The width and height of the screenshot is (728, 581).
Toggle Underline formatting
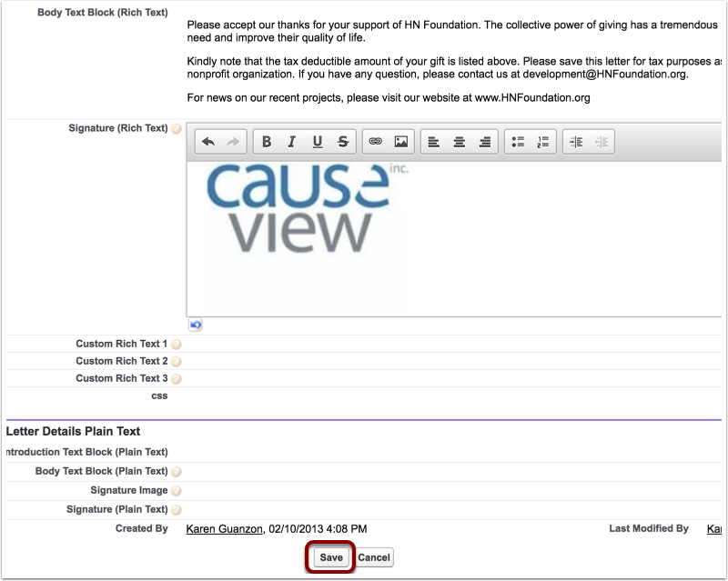click(317, 142)
